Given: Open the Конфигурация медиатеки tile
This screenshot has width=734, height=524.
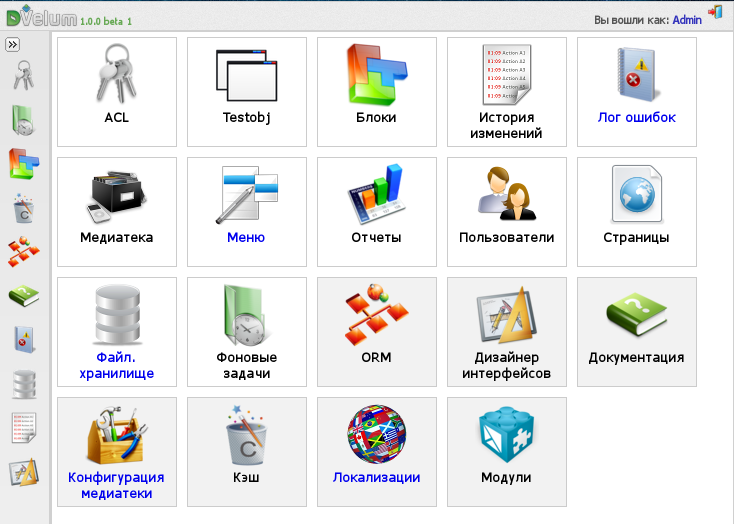Looking at the screenshot, I should point(117,452).
